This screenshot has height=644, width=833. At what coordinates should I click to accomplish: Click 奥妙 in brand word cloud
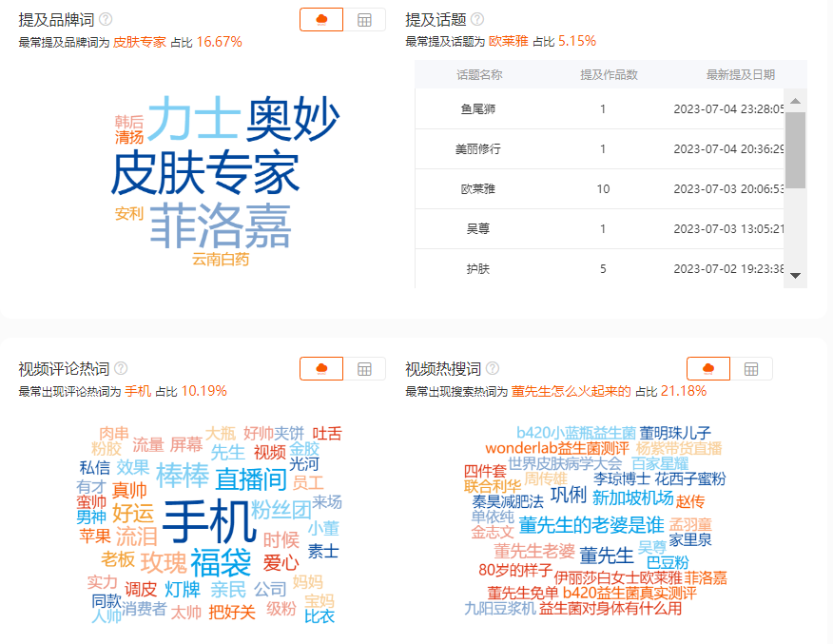point(292,119)
